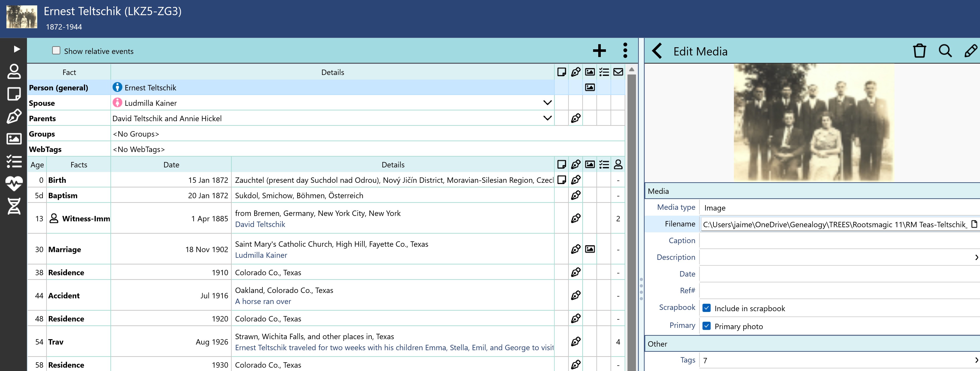Click into the Caption input field
Viewport: 980px width, 371px height.
pos(837,241)
